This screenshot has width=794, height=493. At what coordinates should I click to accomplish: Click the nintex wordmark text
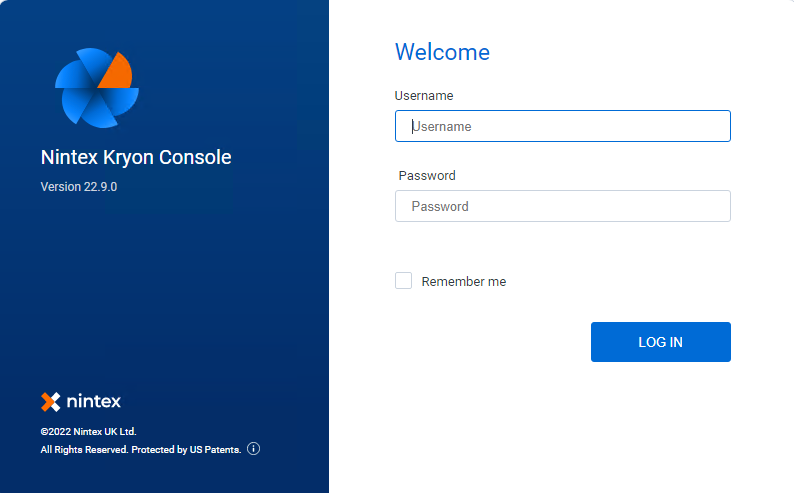pyautogui.click(x=94, y=402)
